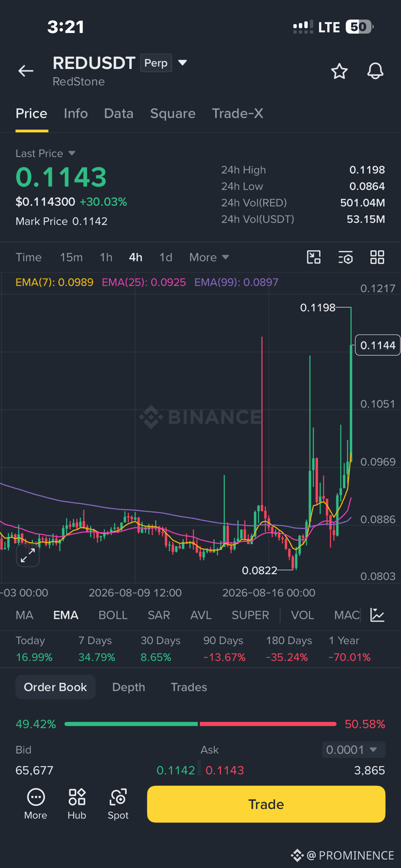Tap the 1 Year -70.01% performance

click(350, 649)
